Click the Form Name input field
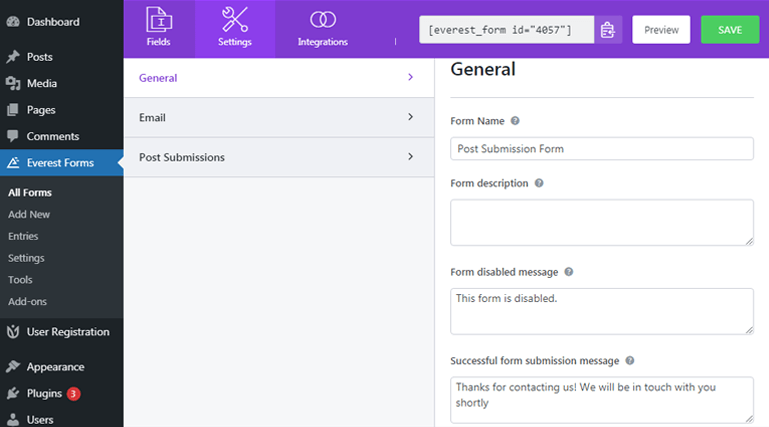Viewport: 769px width, 427px height. [602, 149]
